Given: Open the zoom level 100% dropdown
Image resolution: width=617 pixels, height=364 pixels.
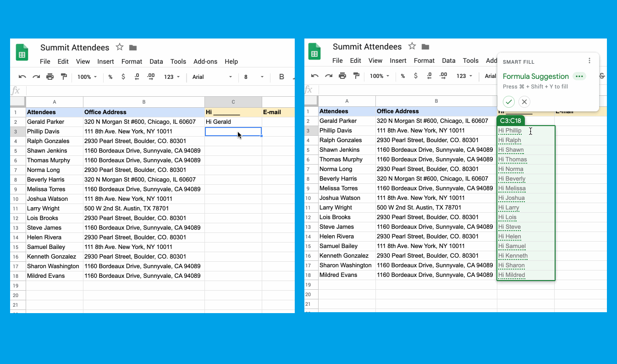Looking at the screenshot, I should [87, 77].
